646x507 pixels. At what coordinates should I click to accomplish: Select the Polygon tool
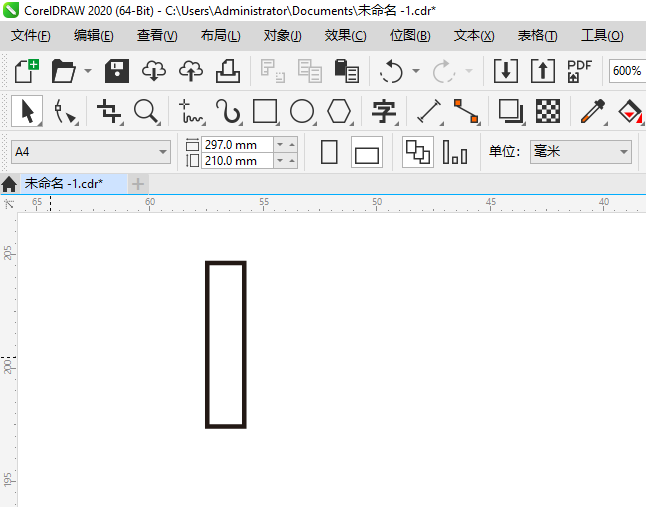(339, 111)
